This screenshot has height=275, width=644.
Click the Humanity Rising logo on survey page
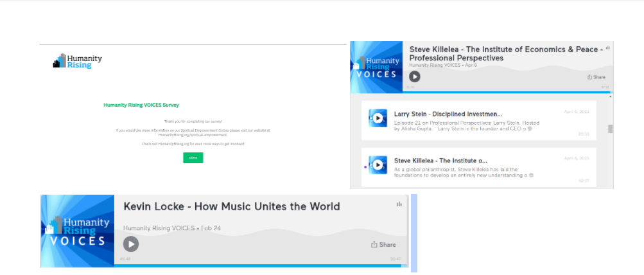77,61
